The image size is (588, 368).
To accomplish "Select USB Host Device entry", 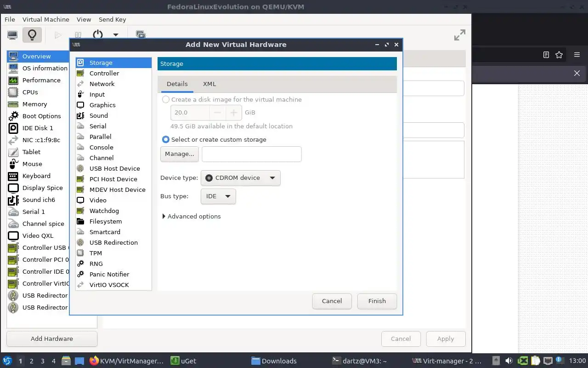I will click(x=113, y=168).
